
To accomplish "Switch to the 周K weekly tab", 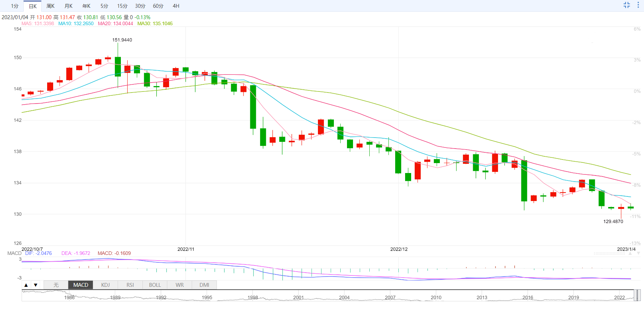I will 51,6.
